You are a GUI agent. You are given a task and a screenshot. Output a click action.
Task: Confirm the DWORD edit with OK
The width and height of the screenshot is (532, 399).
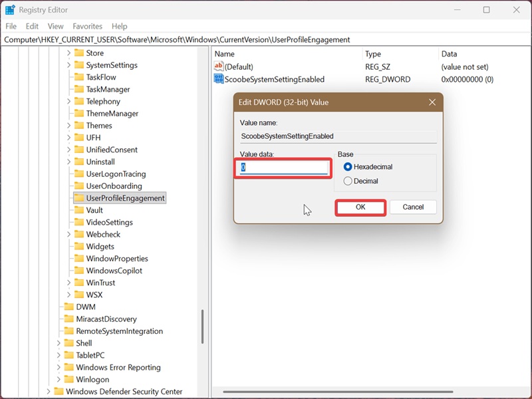[360, 207]
